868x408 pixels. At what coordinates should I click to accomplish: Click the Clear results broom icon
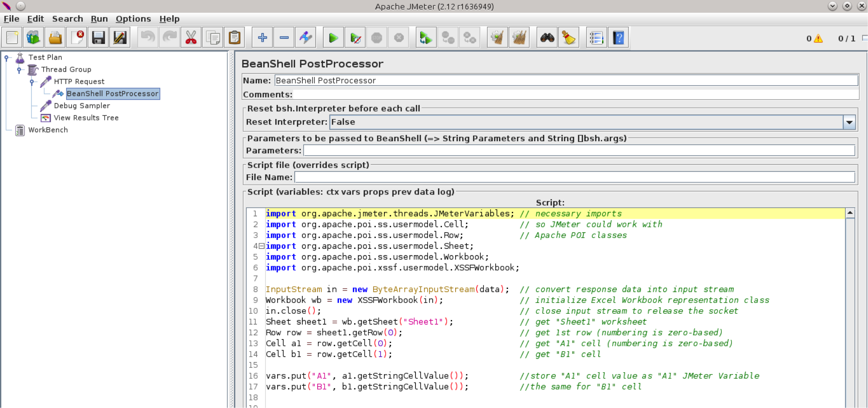pyautogui.click(x=497, y=38)
